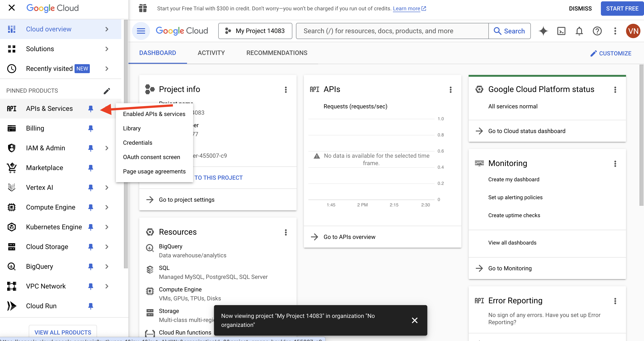Viewport: 644px width, 341px height.
Task: Unpin APIs & Services
Action: click(x=91, y=109)
